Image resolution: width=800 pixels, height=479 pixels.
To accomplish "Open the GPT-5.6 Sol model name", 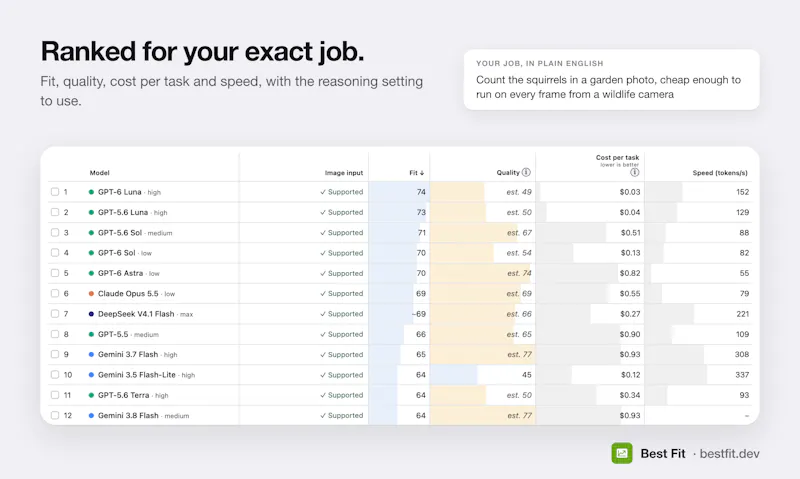I will pos(120,233).
